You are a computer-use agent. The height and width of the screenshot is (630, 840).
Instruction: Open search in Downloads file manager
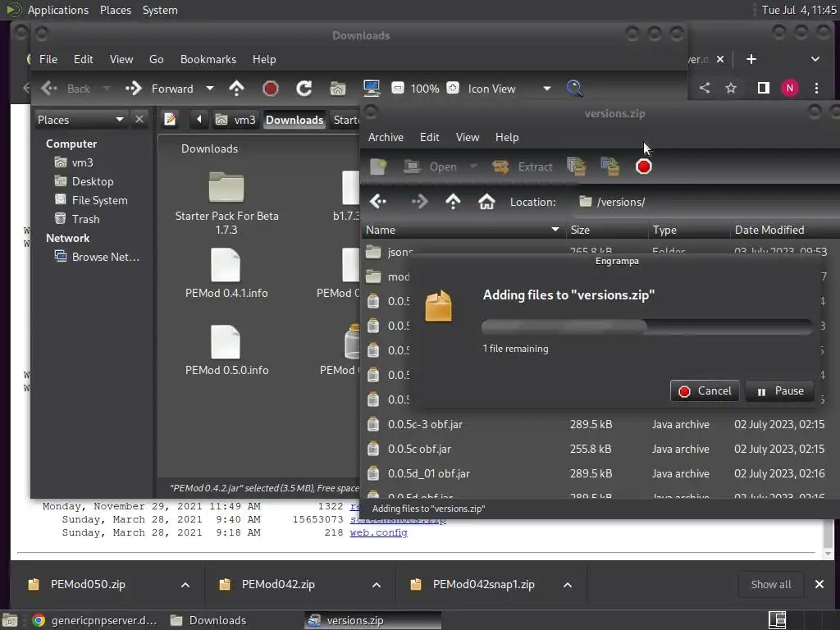pyautogui.click(x=574, y=89)
